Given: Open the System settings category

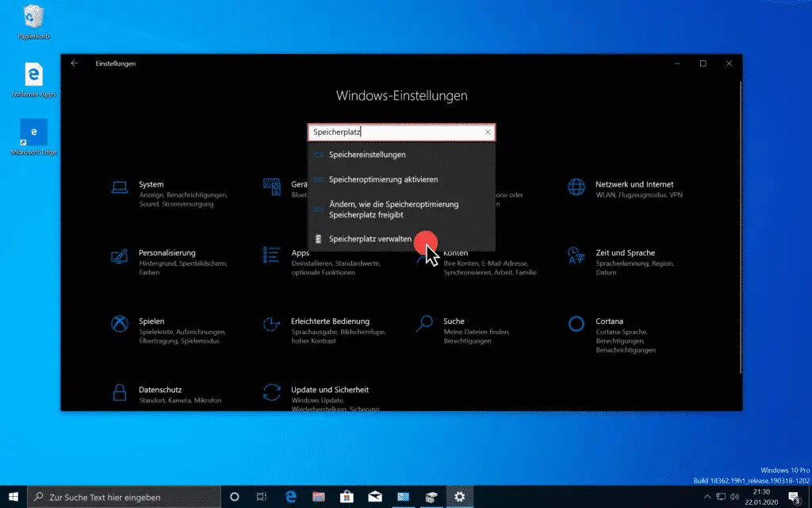Looking at the screenshot, I should [x=171, y=194].
